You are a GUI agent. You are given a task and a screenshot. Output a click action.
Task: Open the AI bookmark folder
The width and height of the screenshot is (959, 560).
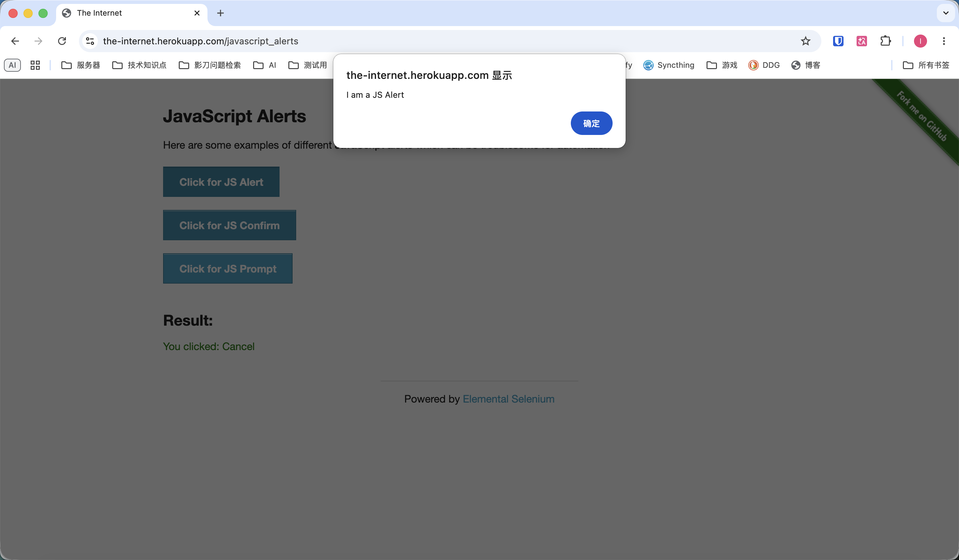[x=265, y=65]
